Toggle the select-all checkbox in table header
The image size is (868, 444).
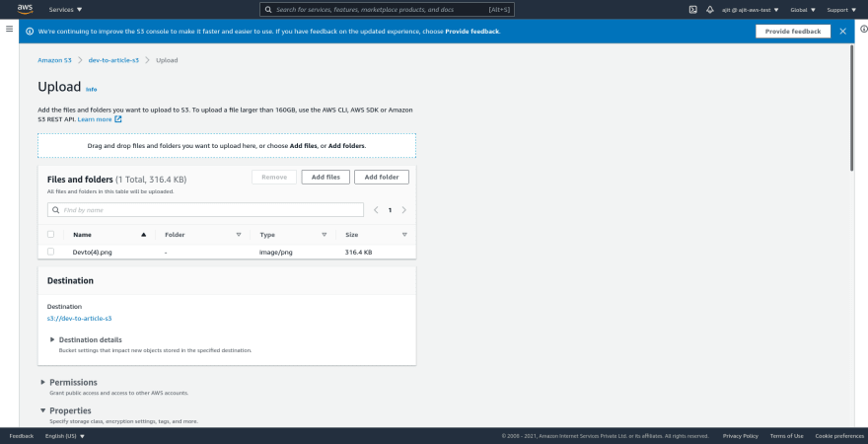(x=51, y=234)
